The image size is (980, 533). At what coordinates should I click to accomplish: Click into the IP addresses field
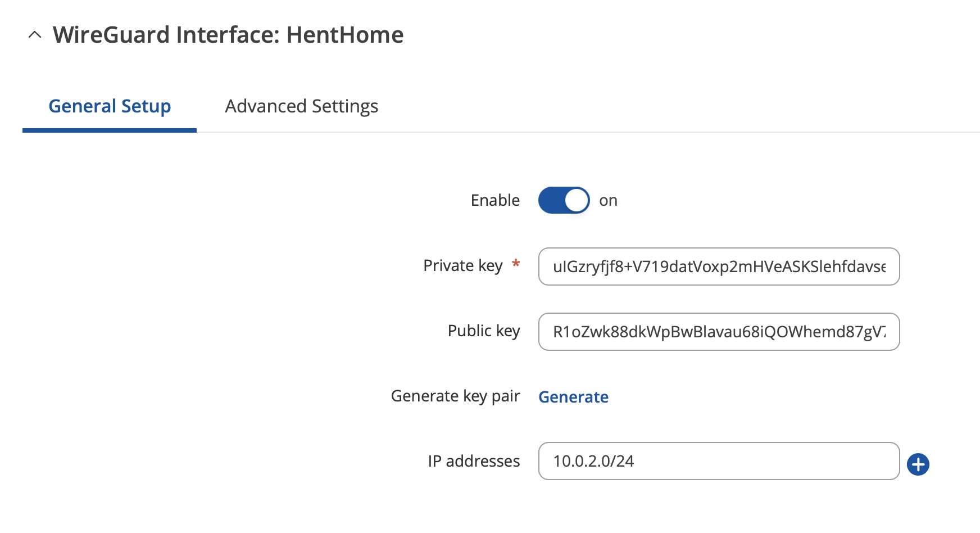coord(719,461)
